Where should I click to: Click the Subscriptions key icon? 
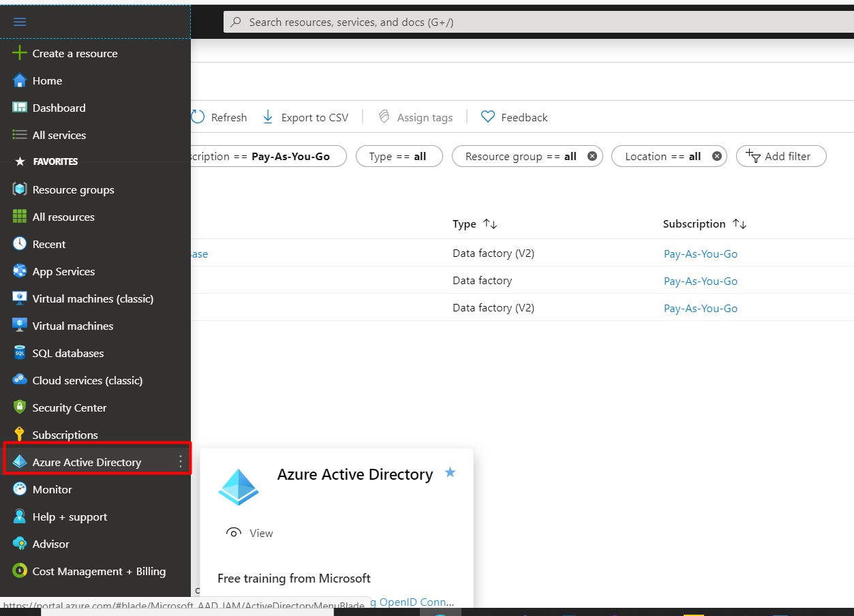20,435
